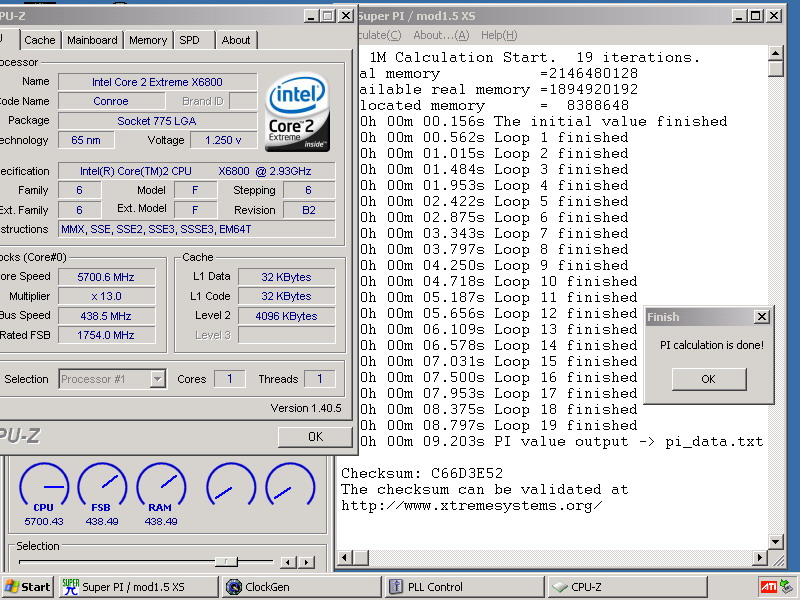Click the Loop 19 finished line
This screenshot has height=600, width=800.
[x=498, y=426]
